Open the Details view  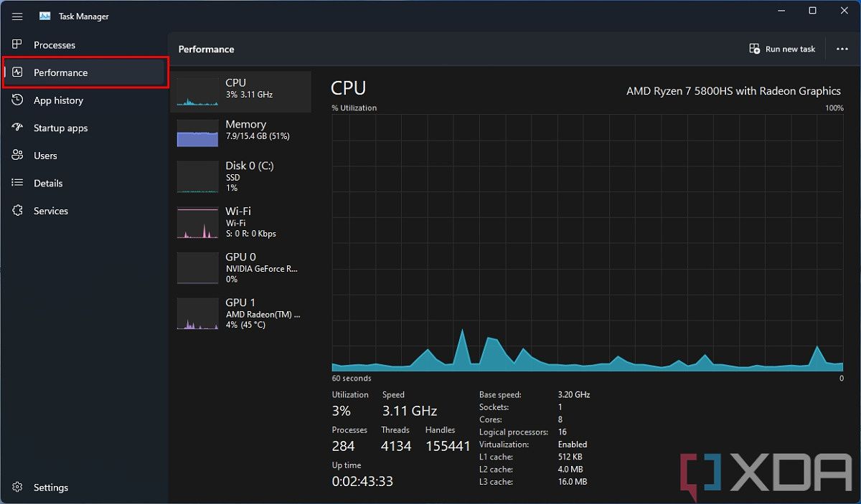click(x=49, y=183)
